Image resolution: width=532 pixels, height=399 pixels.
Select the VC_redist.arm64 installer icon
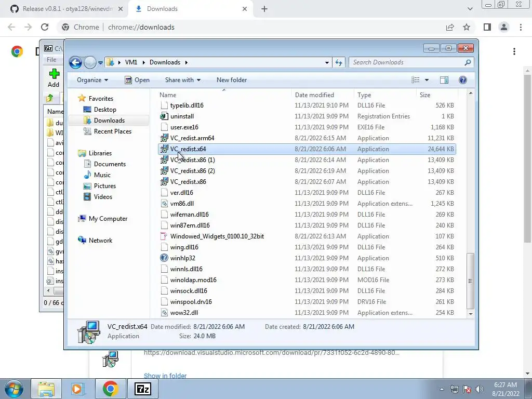(164, 138)
